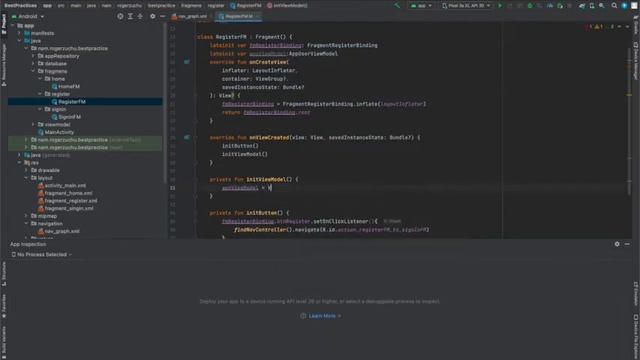Collapse the fragments package
Viewport: 640px width, 360px height.
(x=33, y=71)
